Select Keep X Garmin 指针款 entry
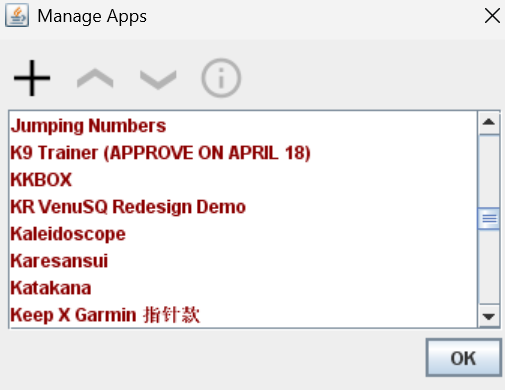 click(x=243, y=315)
